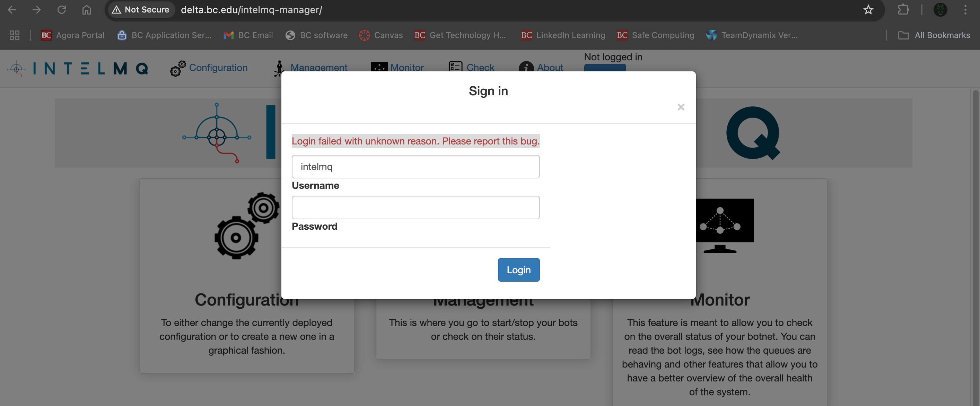Bookmark this page with the star icon
This screenshot has width=980, height=406.
pyautogui.click(x=868, y=9)
